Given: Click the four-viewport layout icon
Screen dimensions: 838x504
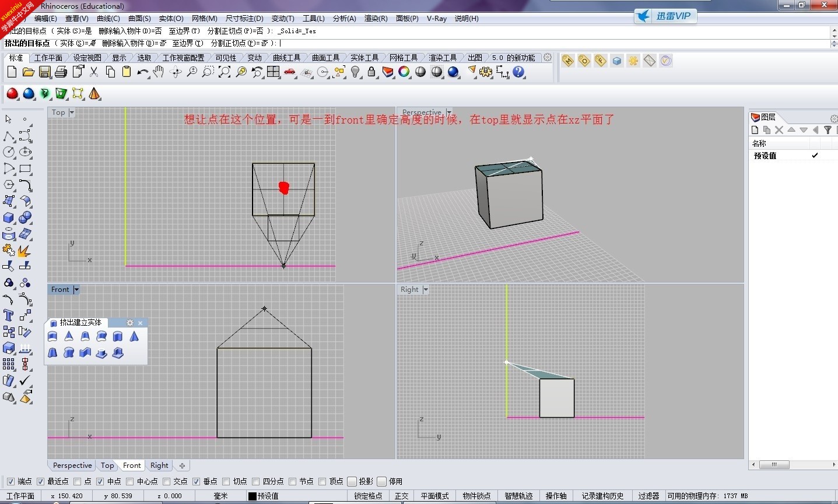Looking at the screenshot, I should [274, 72].
